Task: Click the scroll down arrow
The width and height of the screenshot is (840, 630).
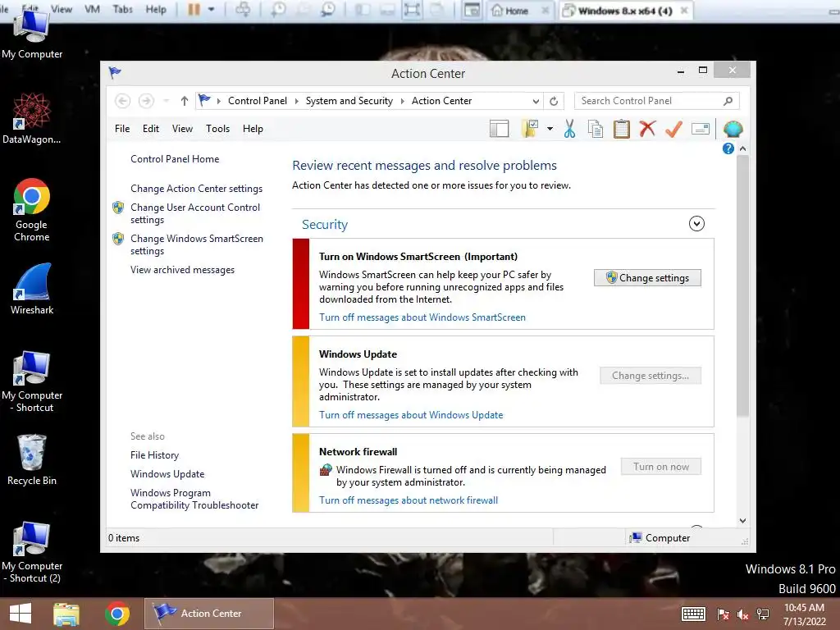Action: [742, 520]
